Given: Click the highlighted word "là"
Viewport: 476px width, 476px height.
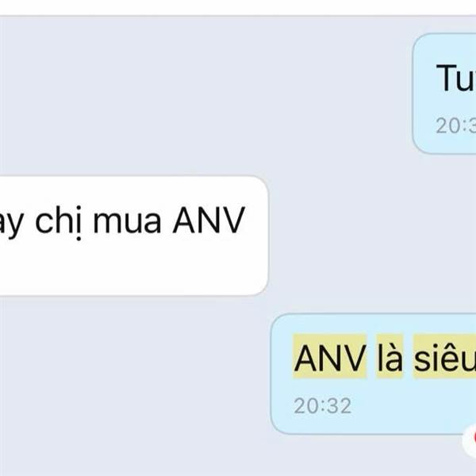Looking at the screenshot, I should click(x=390, y=356).
